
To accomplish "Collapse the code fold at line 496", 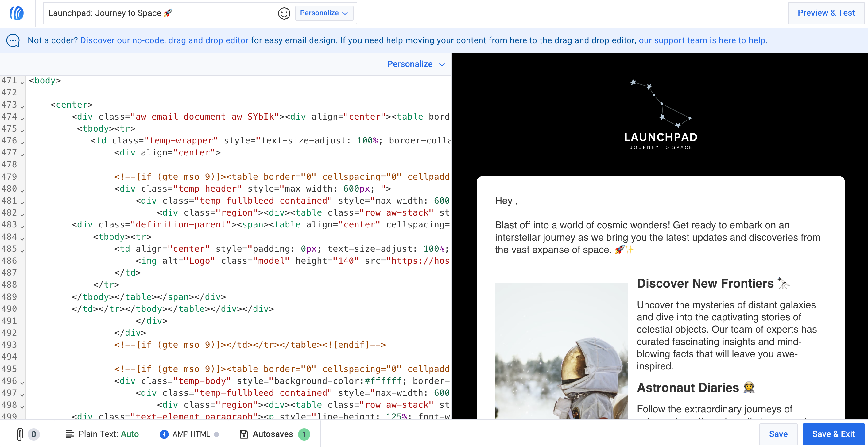I will pos(21,383).
